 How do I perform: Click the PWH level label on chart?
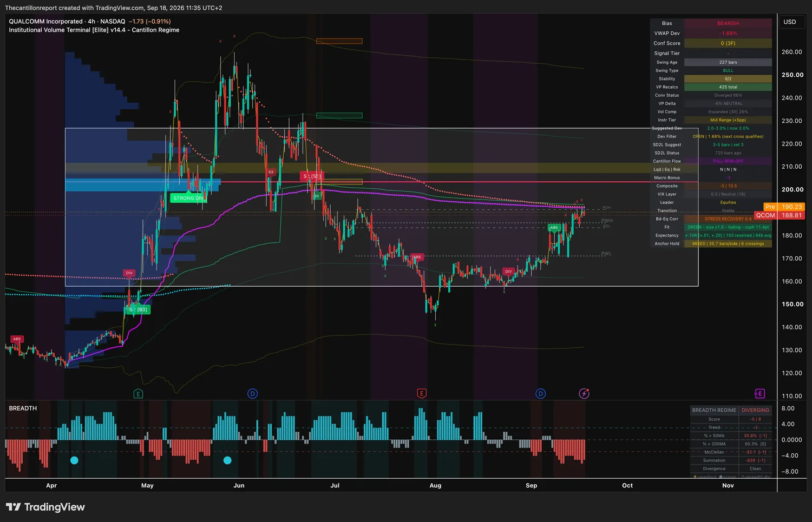(607, 221)
